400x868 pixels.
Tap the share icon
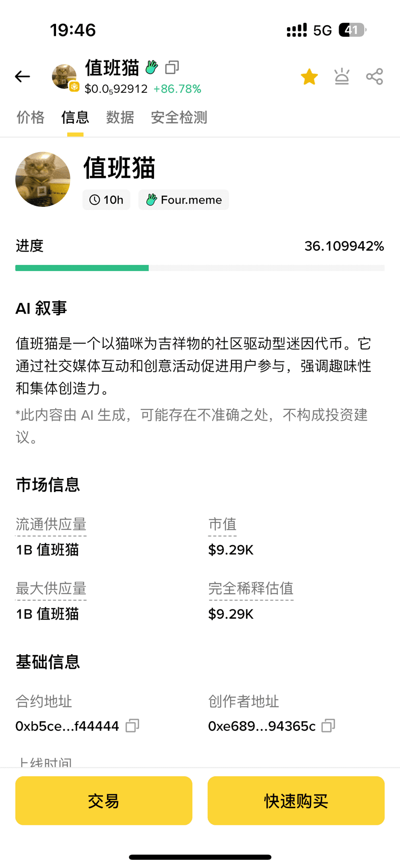tap(374, 77)
